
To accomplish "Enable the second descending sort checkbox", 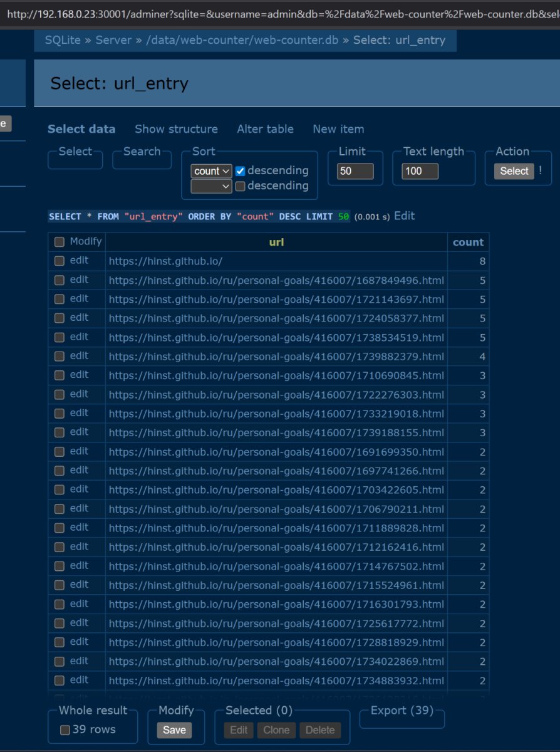I will (240, 186).
